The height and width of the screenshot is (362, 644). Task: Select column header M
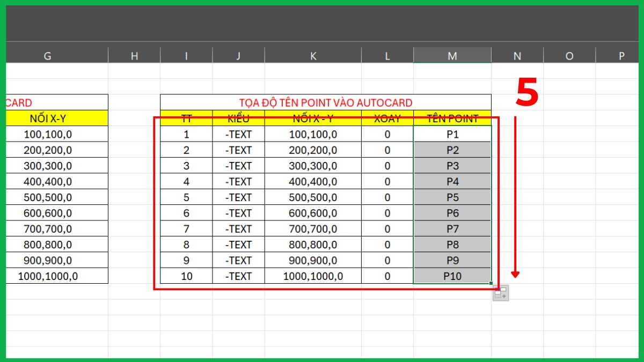(452, 55)
